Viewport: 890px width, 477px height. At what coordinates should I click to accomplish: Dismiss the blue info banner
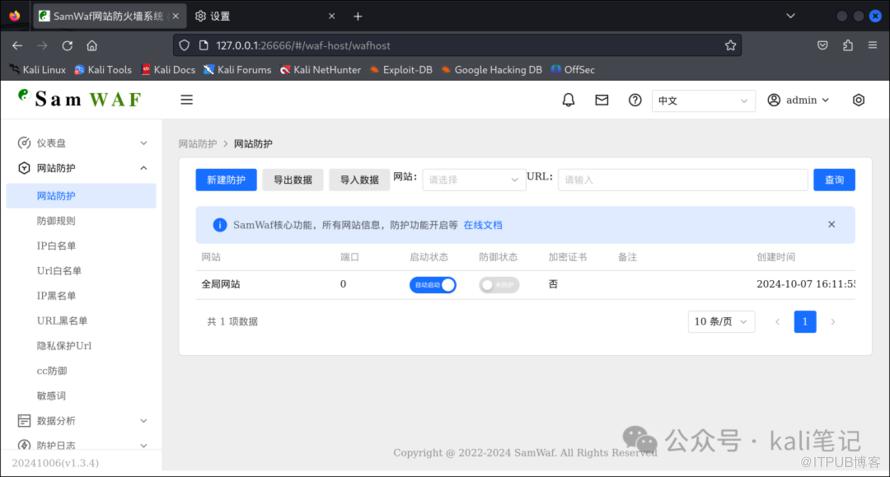(831, 225)
